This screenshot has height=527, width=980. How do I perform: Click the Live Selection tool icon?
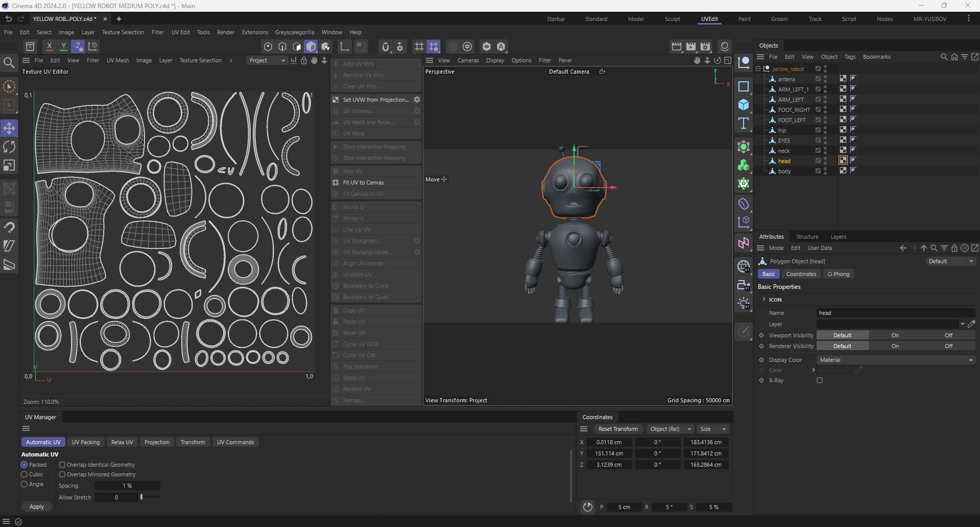click(x=9, y=86)
